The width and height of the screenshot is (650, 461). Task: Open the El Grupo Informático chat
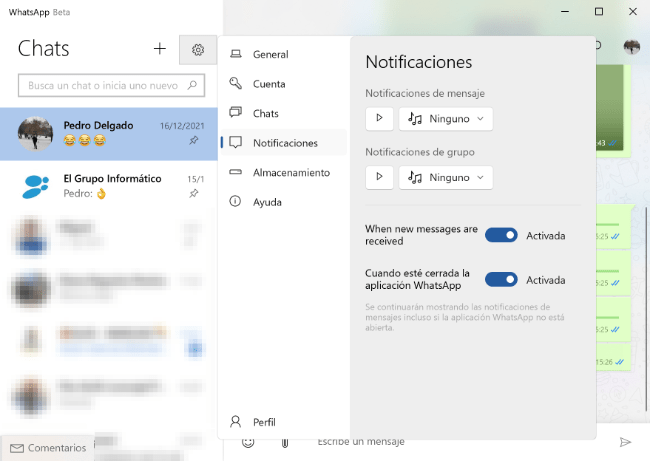(109, 187)
